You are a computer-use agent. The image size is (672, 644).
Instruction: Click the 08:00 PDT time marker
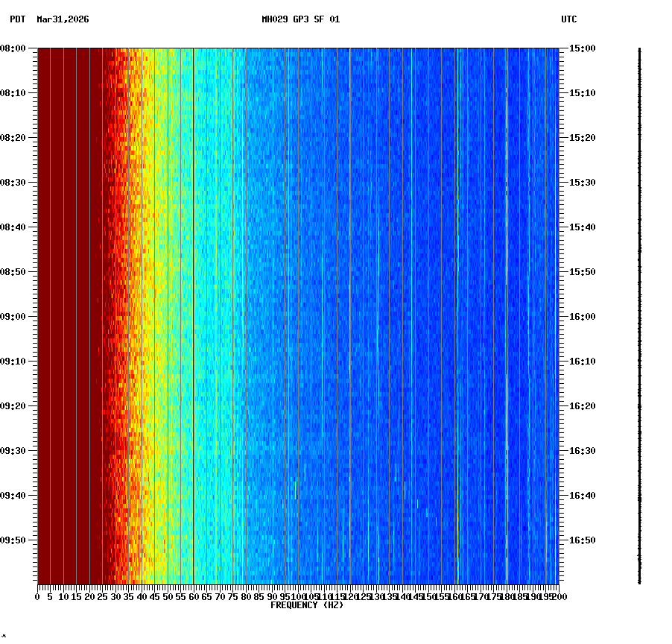pos(14,48)
